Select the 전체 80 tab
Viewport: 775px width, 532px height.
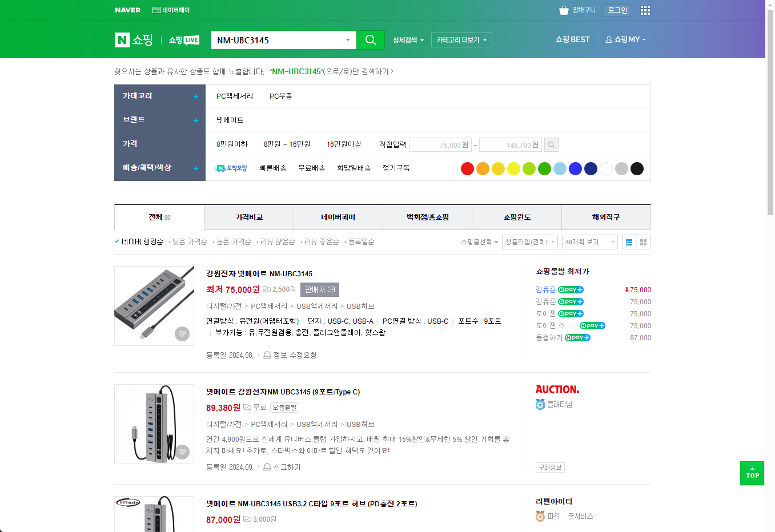point(159,217)
